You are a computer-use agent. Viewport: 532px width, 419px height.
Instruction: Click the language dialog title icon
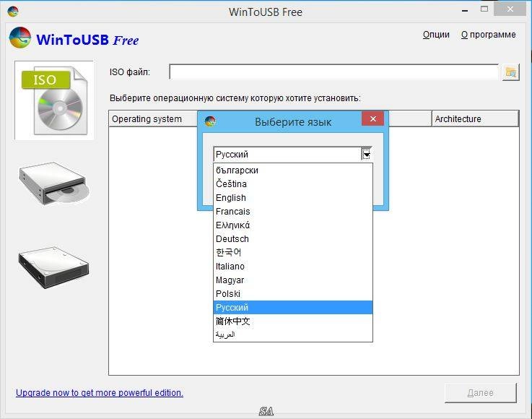click(x=210, y=121)
